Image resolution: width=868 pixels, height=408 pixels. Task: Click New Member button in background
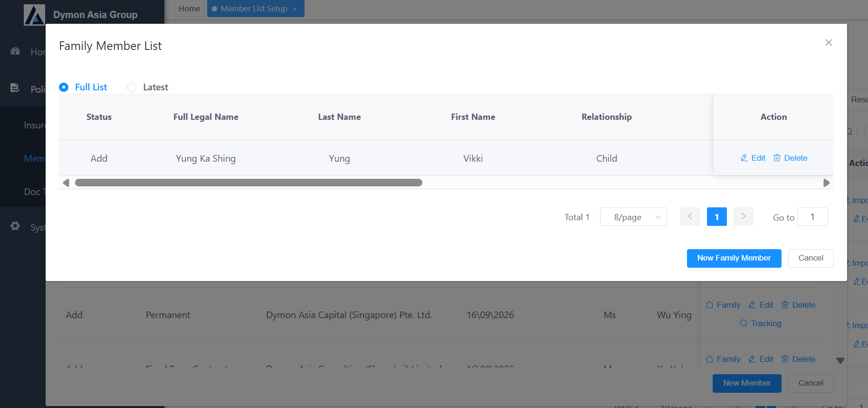(x=747, y=383)
